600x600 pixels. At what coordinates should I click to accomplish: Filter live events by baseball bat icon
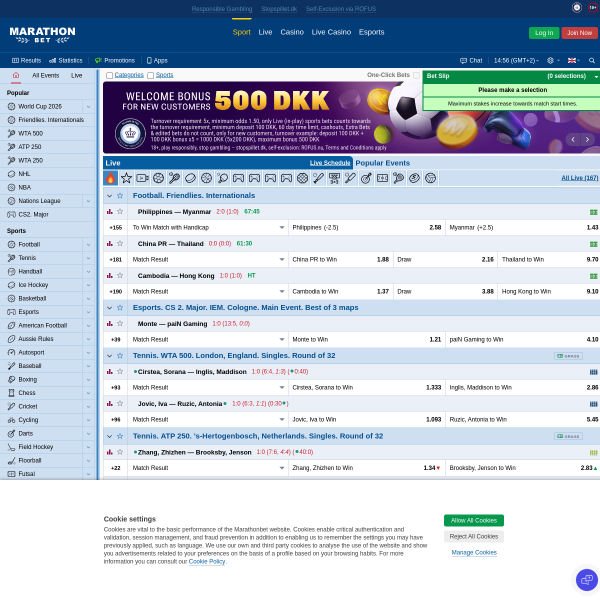[318, 178]
